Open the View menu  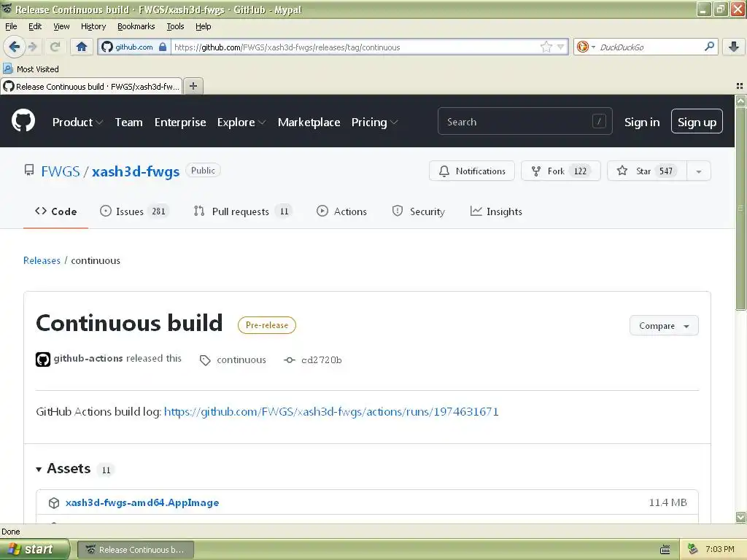pyautogui.click(x=61, y=27)
